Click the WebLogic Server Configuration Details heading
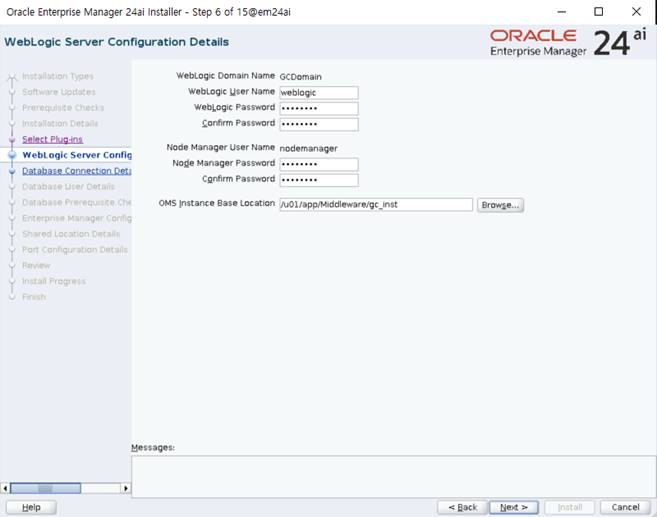Image resolution: width=657 pixels, height=517 pixels. pyautogui.click(x=116, y=42)
